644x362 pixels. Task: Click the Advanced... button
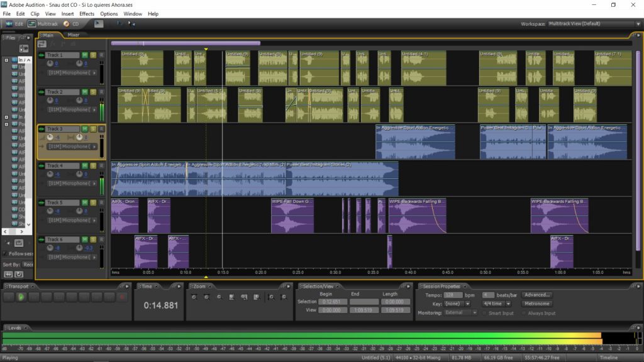(x=536, y=295)
